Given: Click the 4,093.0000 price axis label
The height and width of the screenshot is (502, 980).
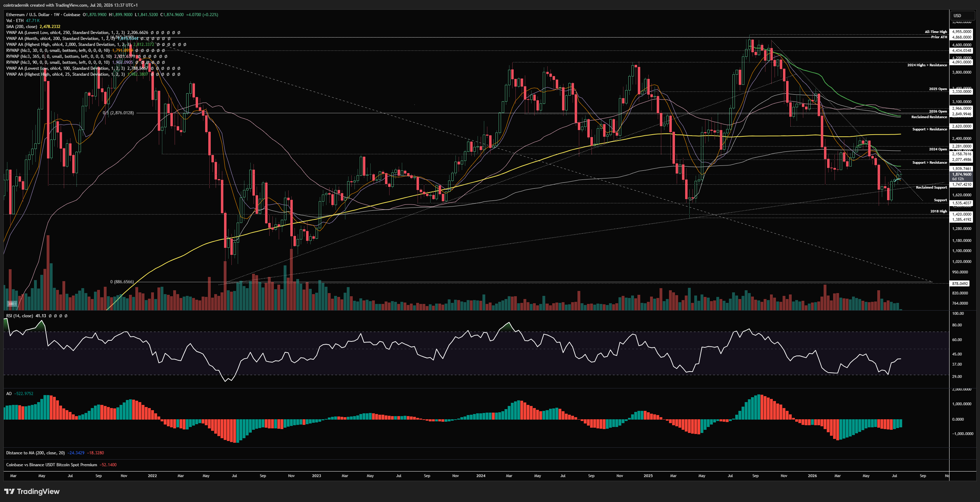Looking at the screenshot, I should coord(961,62).
